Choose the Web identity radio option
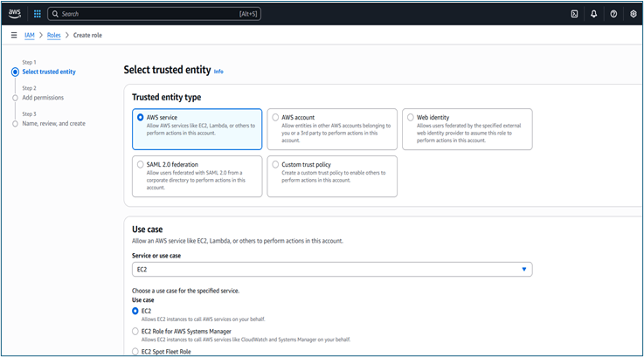 click(411, 117)
